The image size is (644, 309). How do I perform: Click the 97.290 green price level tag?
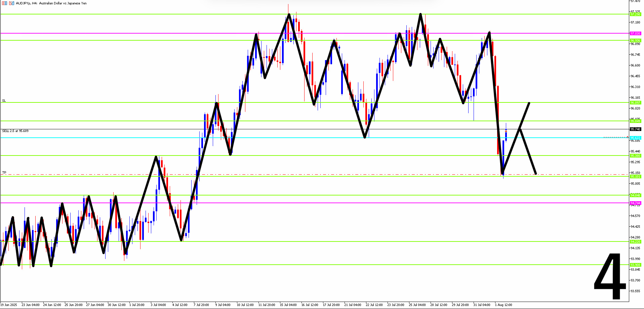click(x=635, y=14)
